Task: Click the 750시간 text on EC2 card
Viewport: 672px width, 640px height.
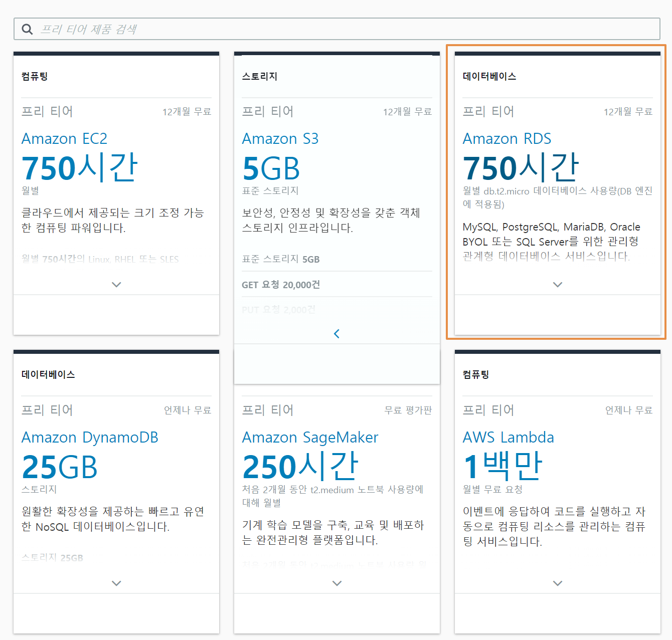Action: 80,167
